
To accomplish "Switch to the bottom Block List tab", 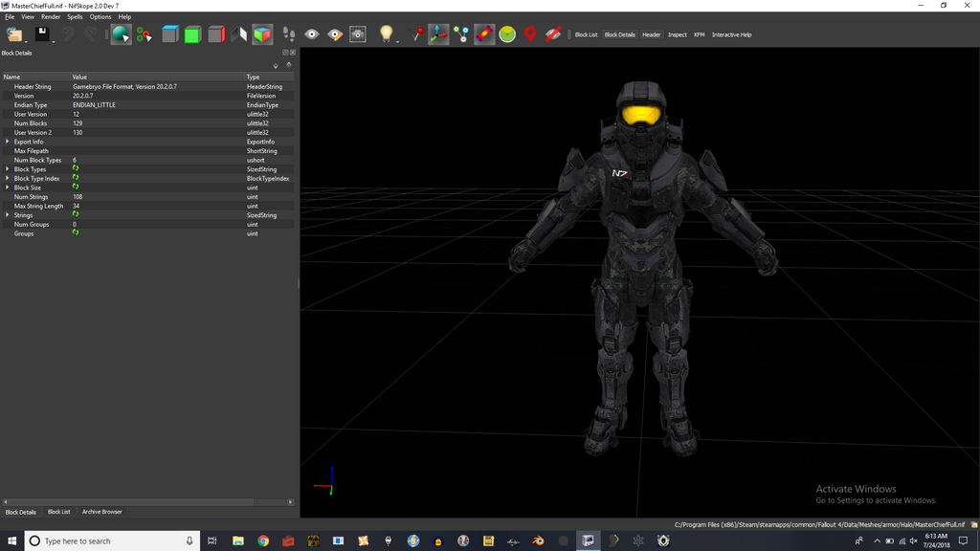I will [58, 512].
